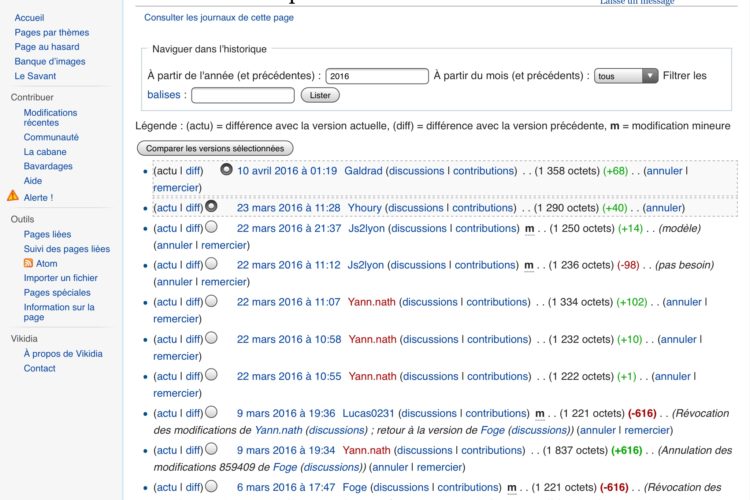Click actu on the 23 mars 11:28 row
750x500 pixels.
point(167,208)
